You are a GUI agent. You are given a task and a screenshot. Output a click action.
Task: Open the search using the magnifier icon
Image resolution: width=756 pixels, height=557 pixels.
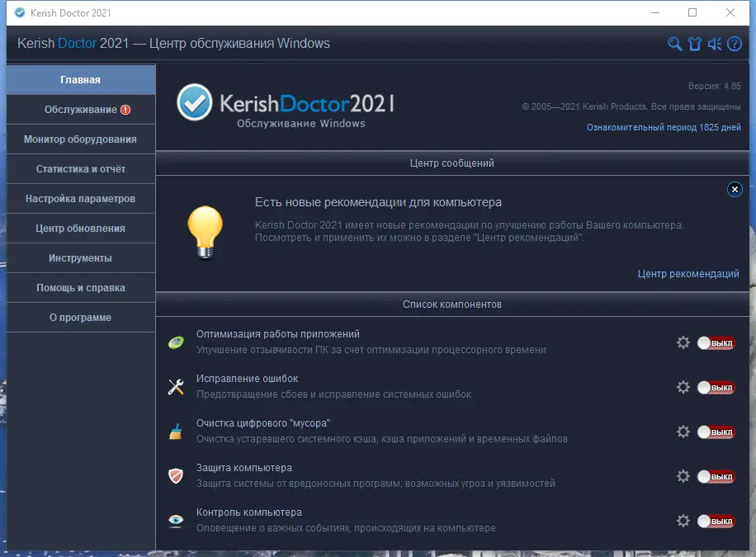pyautogui.click(x=675, y=44)
